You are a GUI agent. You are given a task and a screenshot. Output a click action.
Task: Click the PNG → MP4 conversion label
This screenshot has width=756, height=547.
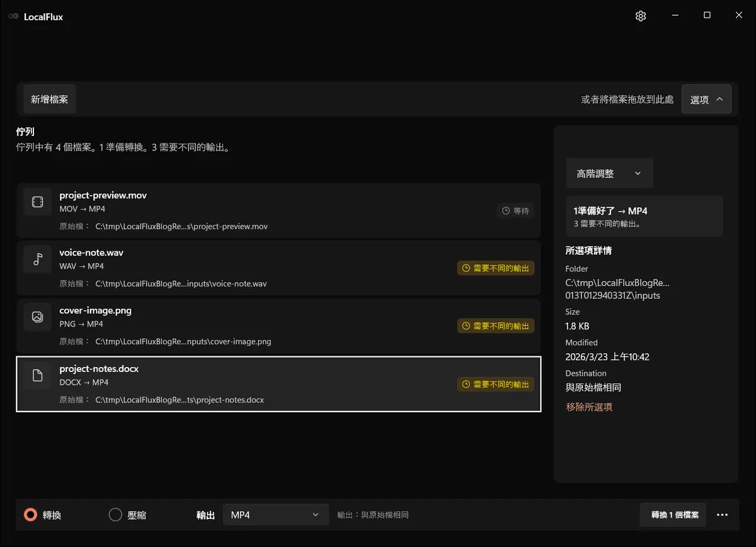pyautogui.click(x=81, y=324)
